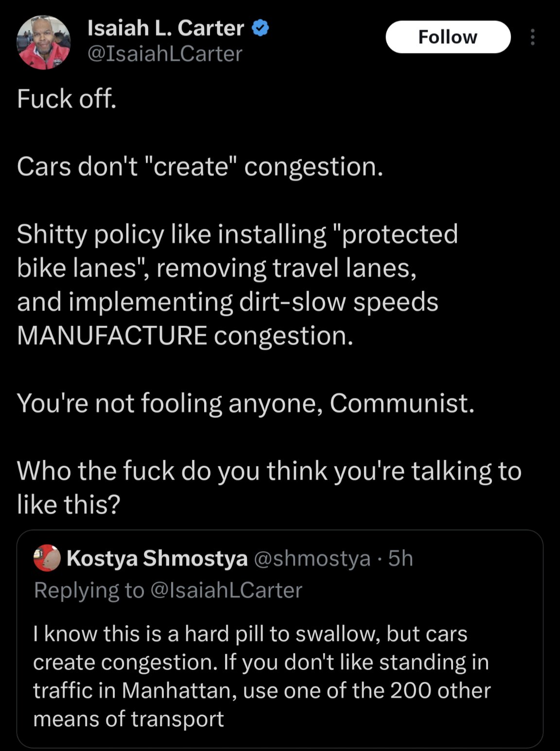The height and width of the screenshot is (751, 560).
Task: Click the blue verified checkmark badge
Action: point(261,28)
